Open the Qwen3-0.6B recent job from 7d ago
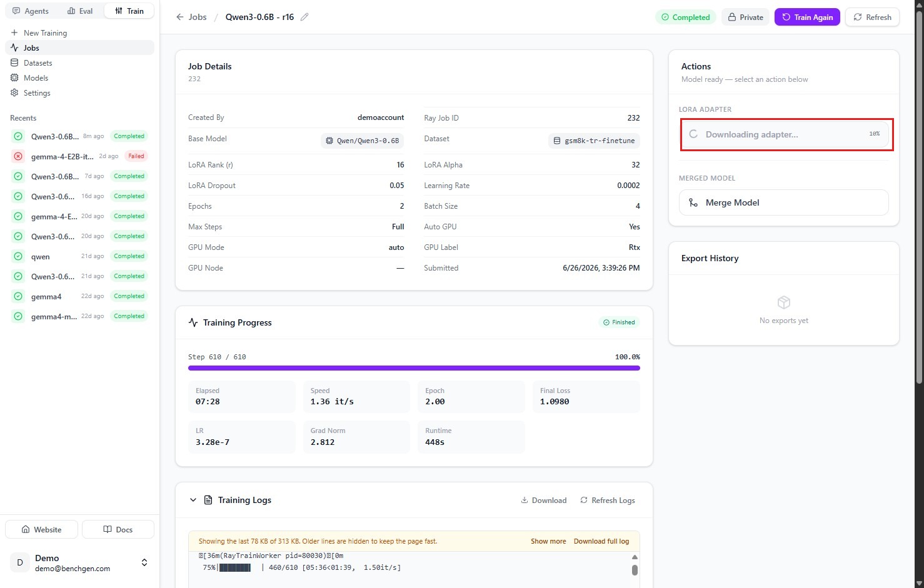Image resolution: width=924 pixels, height=588 pixels. point(79,176)
